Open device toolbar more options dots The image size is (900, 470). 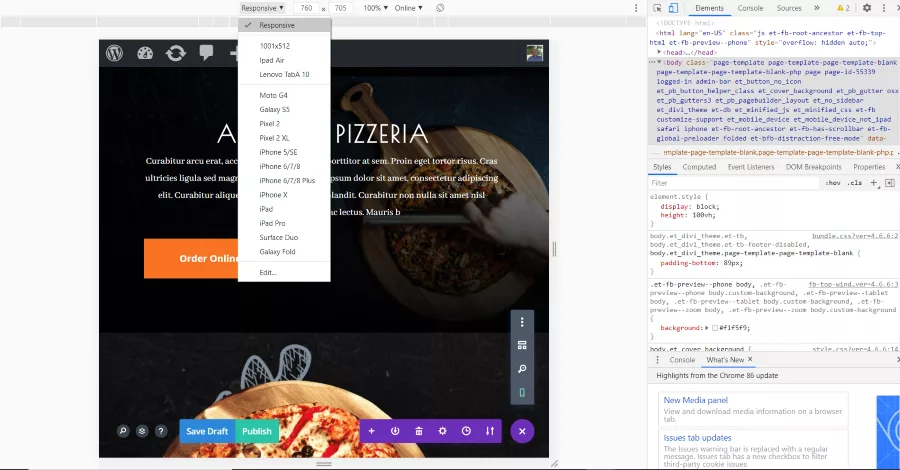click(x=636, y=8)
